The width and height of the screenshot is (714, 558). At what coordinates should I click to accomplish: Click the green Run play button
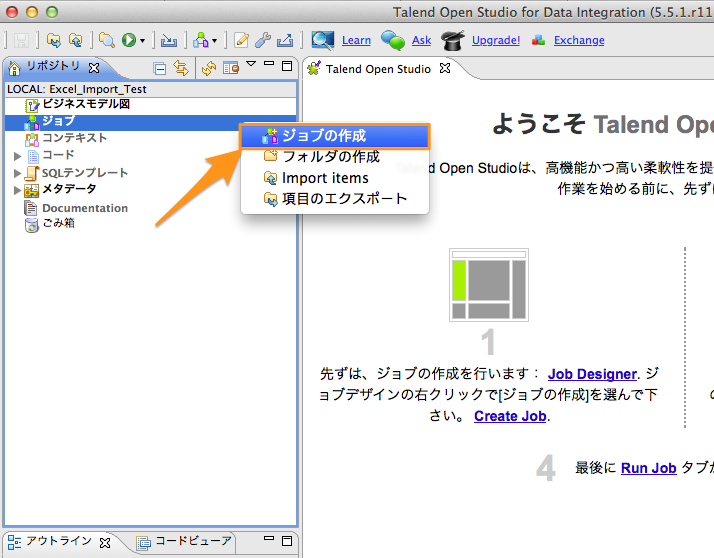pos(128,40)
